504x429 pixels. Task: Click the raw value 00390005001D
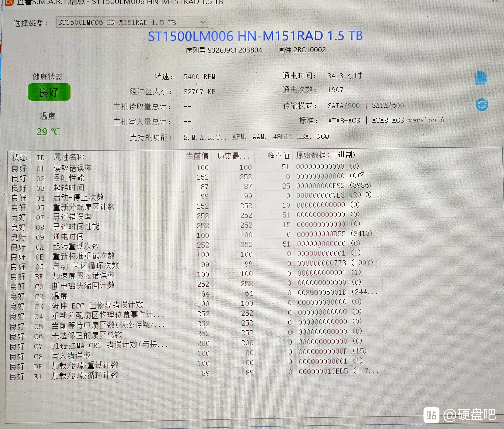(x=322, y=292)
